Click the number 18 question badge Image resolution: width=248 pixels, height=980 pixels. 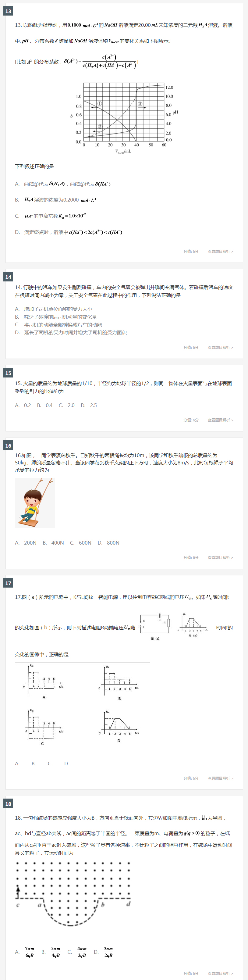pyautogui.click(x=8, y=804)
